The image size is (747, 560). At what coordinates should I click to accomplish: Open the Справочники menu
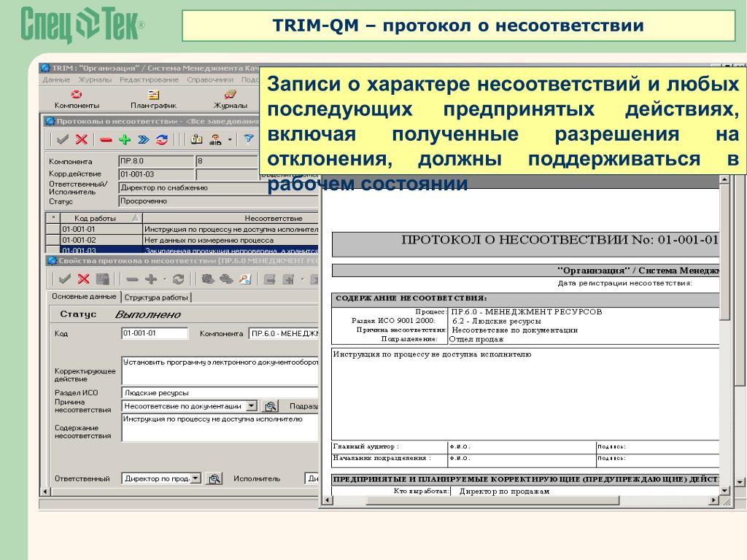[x=210, y=79]
